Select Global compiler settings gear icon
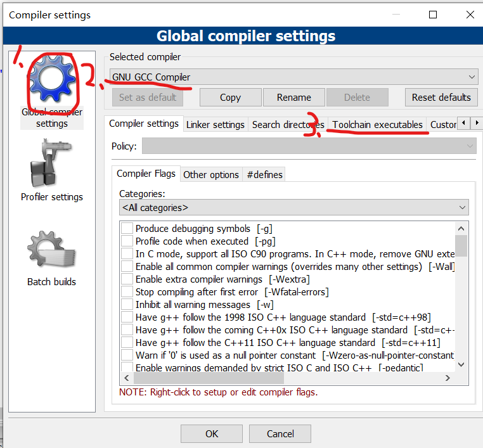The image size is (483, 448). pyautogui.click(x=52, y=79)
